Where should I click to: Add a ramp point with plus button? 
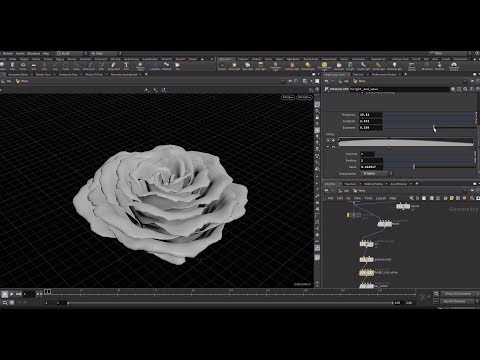(x=333, y=140)
